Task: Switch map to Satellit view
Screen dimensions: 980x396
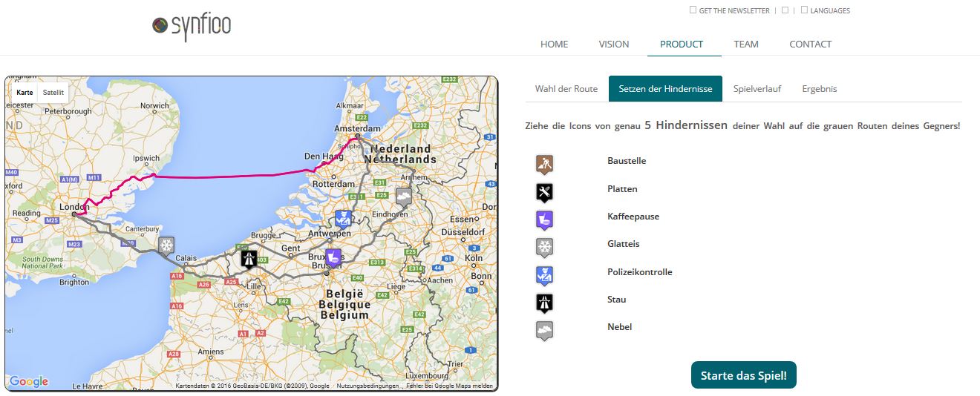Action: pos(53,93)
